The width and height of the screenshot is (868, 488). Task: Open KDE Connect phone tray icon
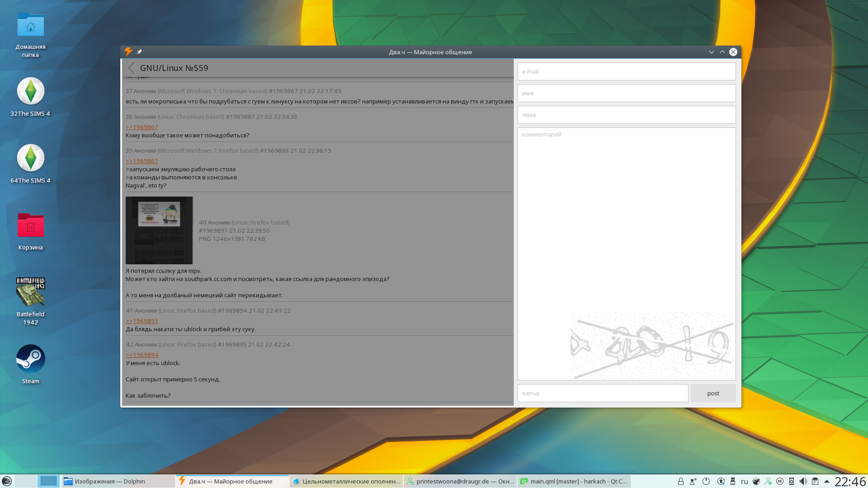pos(791,481)
